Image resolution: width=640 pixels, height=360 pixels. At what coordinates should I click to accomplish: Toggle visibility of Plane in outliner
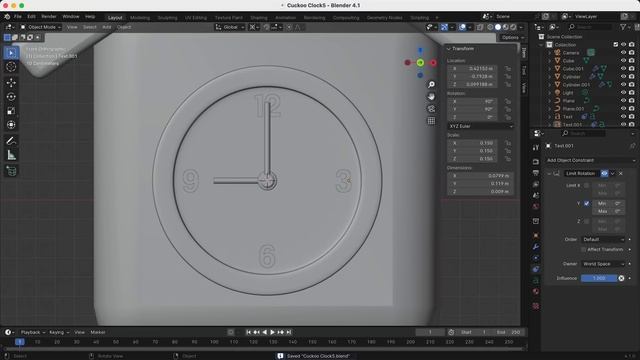tap(623, 100)
